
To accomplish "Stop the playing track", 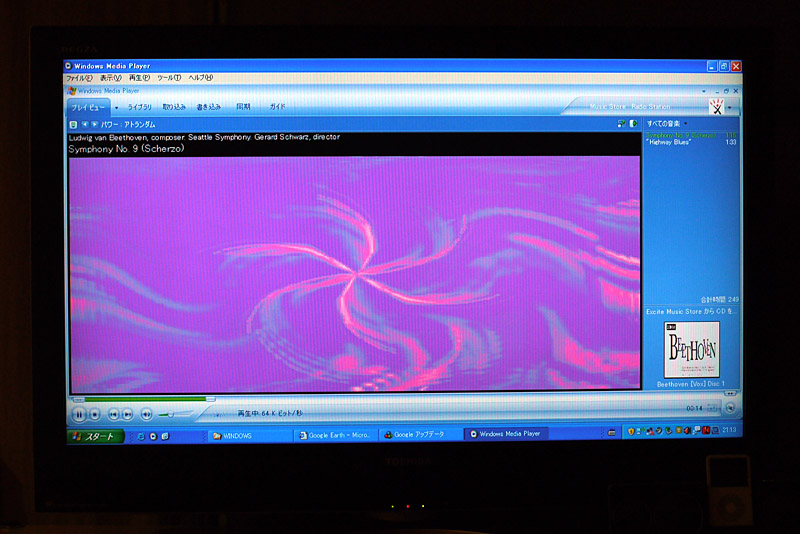I will (x=95, y=413).
